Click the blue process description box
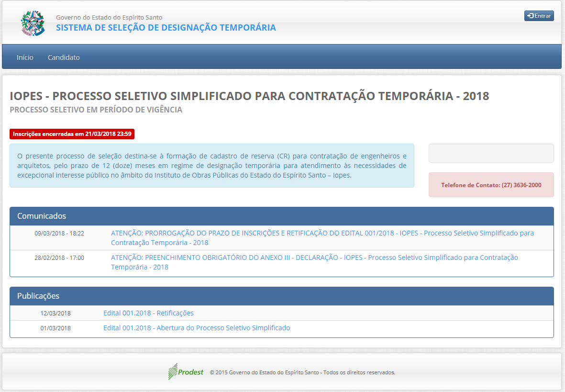565x392 pixels. point(211,166)
